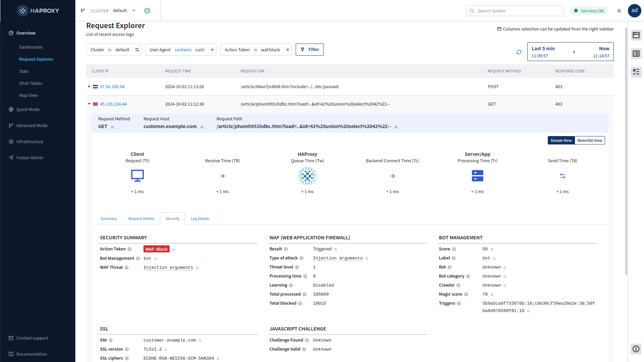The width and height of the screenshot is (644, 362).
Task: Filter by Request Host magnifier icon
Action: point(202,127)
